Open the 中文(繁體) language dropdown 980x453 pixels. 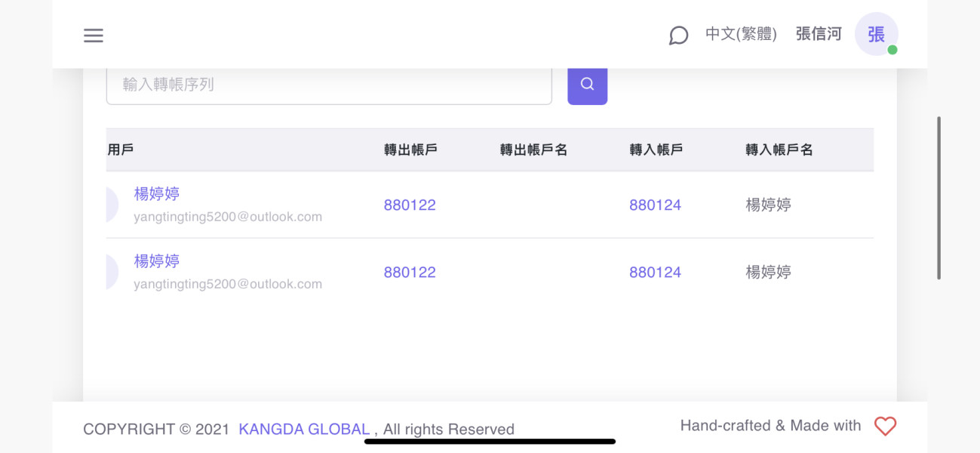click(741, 34)
